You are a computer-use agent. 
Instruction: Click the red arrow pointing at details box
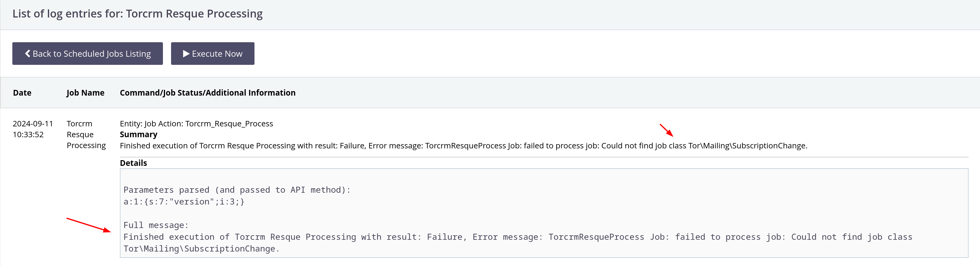coord(88,225)
